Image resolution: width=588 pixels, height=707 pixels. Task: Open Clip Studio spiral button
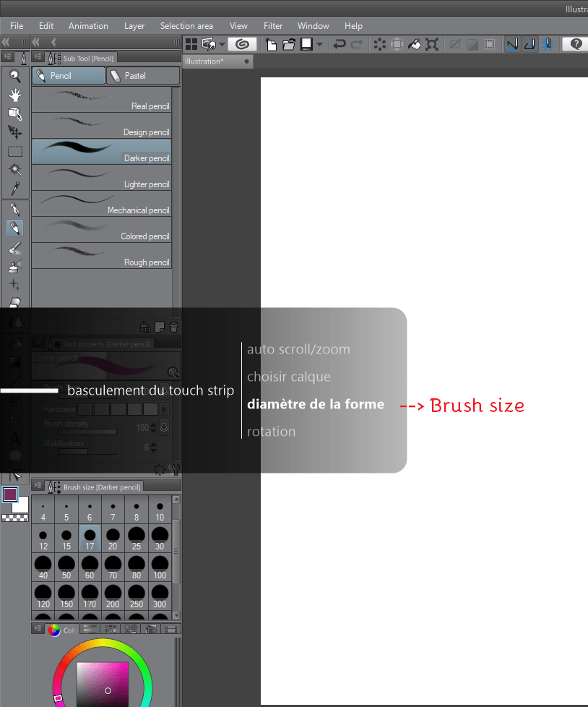coord(242,44)
